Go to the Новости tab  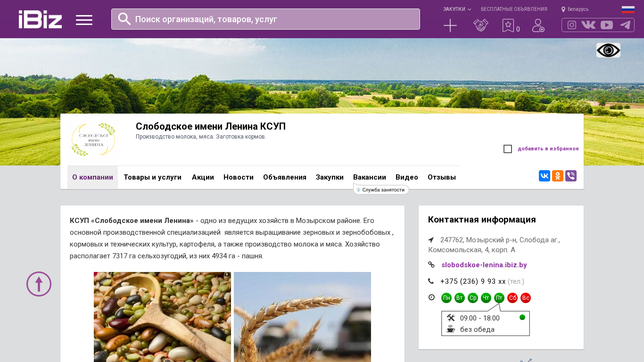pyautogui.click(x=239, y=177)
